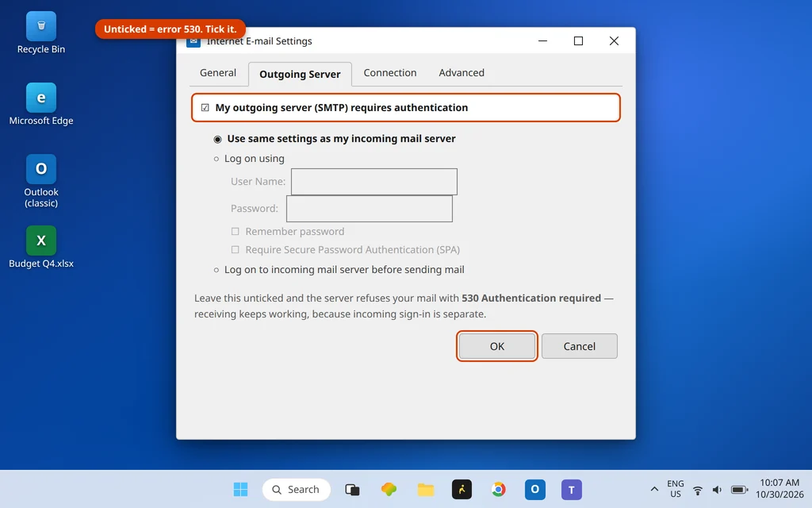Close the Internet E-mail Settings dialog
This screenshot has height=508, width=812.
[x=615, y=41]
